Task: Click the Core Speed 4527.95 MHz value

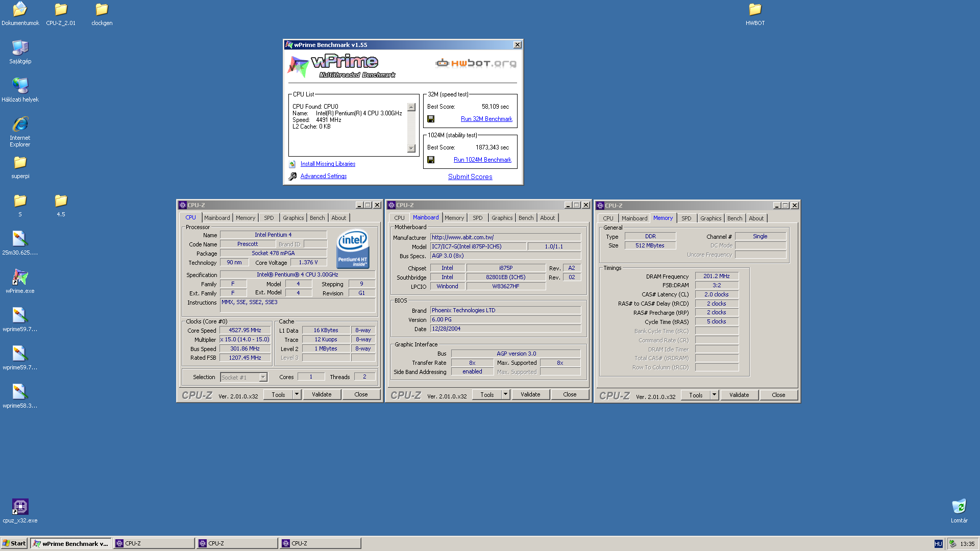Action: 245,330
